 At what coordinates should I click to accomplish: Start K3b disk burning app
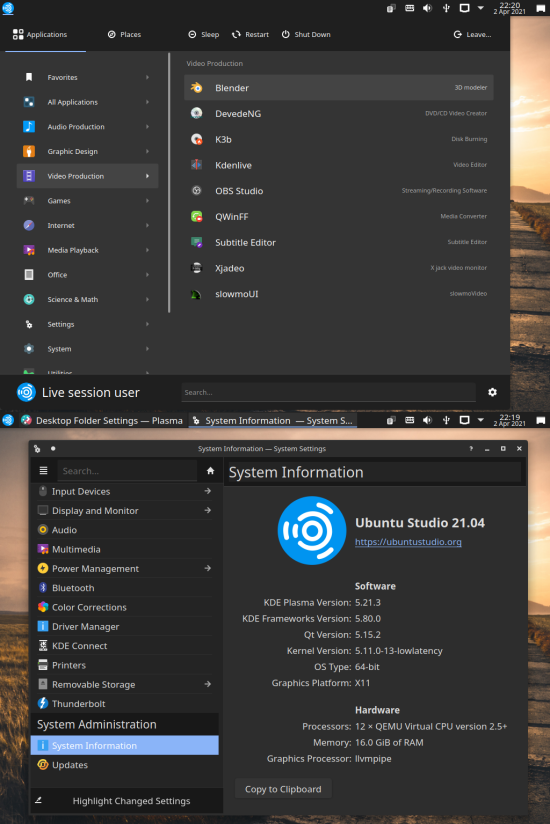339,139
